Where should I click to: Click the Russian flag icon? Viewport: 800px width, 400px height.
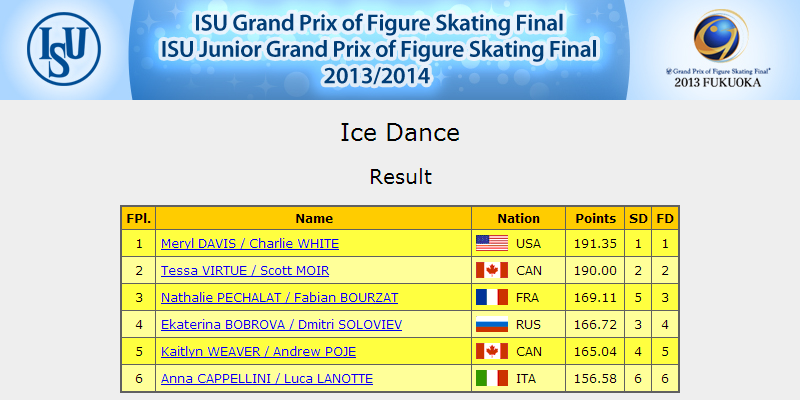coord(492,324)
